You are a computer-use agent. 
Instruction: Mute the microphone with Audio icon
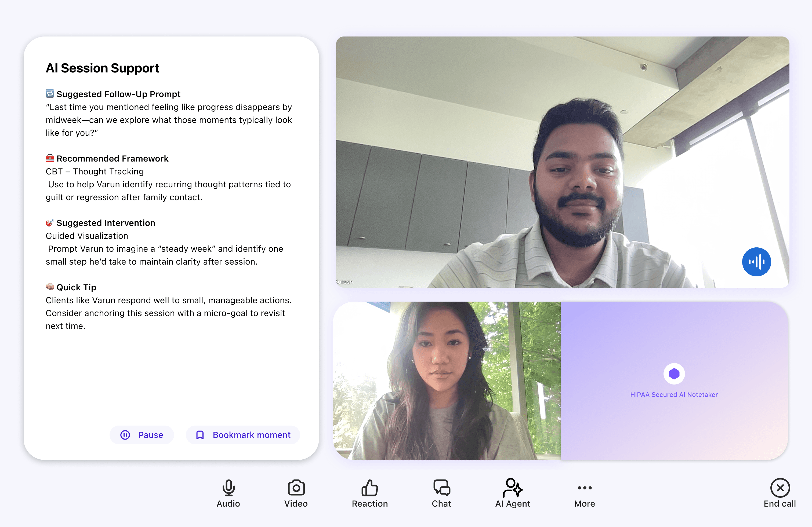[228, 493]
